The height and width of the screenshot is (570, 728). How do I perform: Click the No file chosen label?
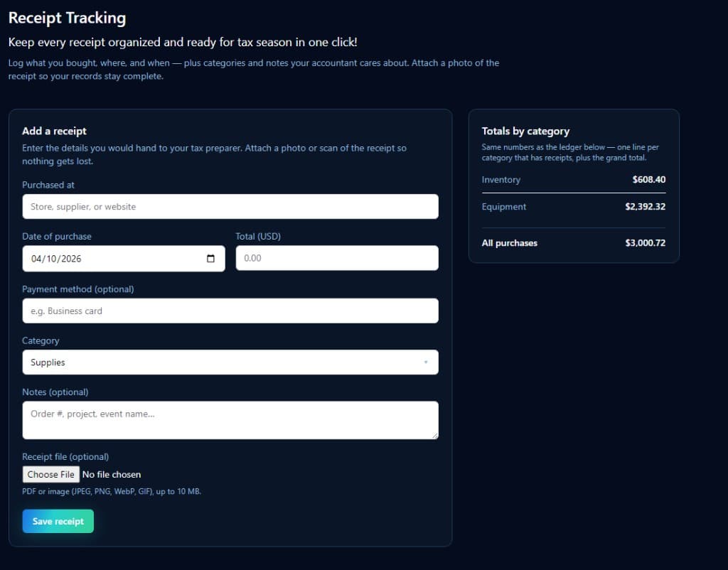coord(112,474)
